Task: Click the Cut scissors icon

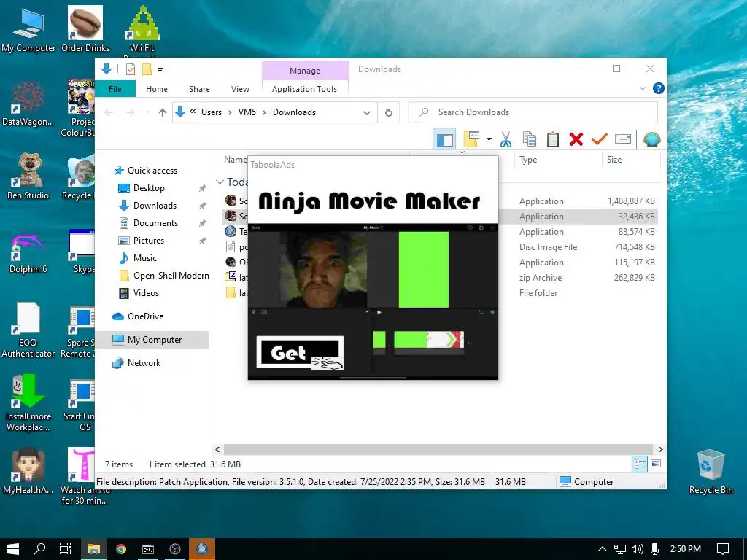Action: [x=506, y=139]
